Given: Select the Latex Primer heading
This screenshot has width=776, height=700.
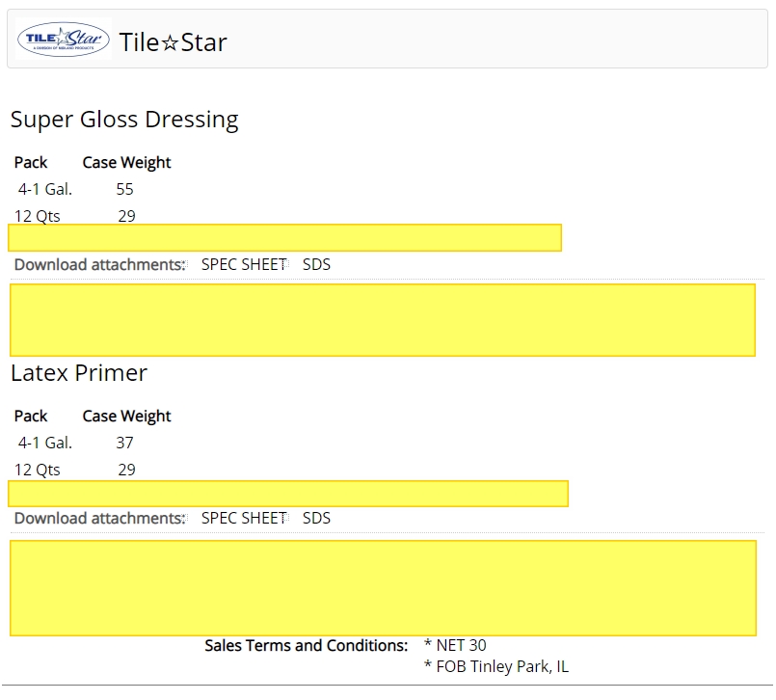Looking at the screenshot, I should [x=79, y=373].
